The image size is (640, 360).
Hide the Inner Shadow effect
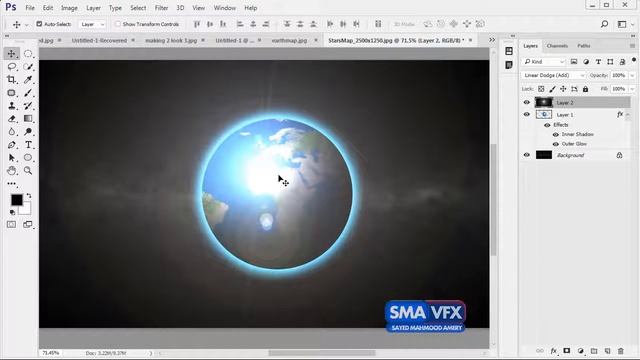(556, 134)
